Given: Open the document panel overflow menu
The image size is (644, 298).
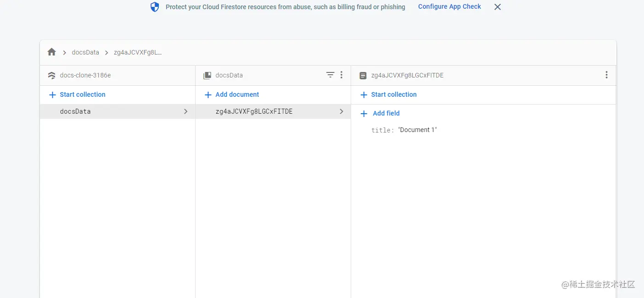Looking at the screenshot, I should pos(606,75).
